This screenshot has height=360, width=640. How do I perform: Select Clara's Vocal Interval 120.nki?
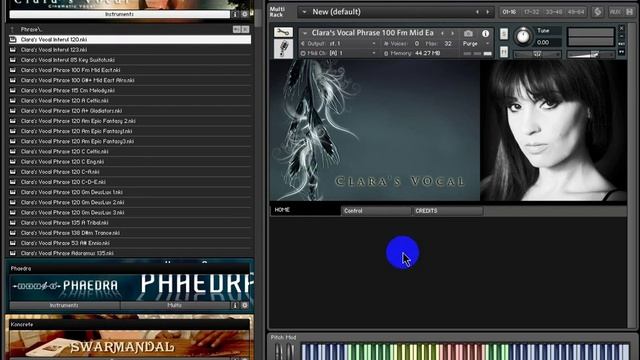coord(130,40)
